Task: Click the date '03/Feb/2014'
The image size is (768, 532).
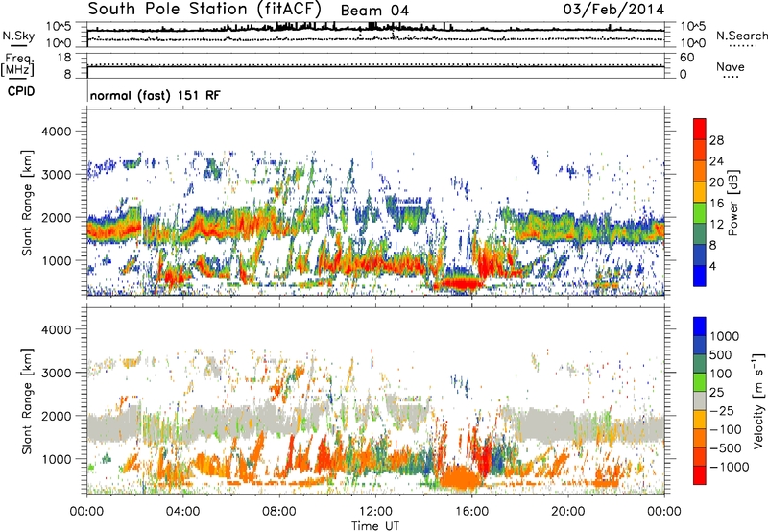Action: 613,10
